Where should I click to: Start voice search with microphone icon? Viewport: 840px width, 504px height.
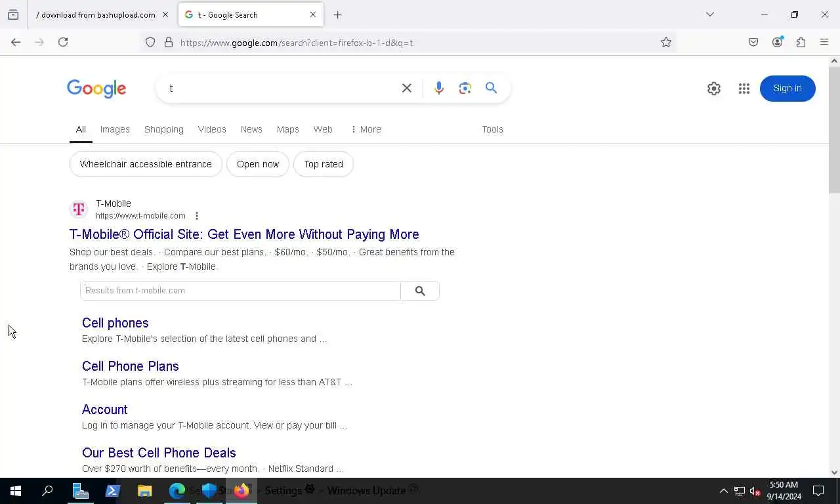pyautogui.click(x=439, y=88)
